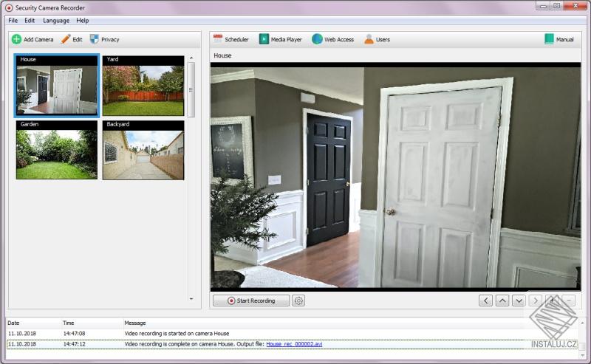Click log panel scrollbar down arrow

point(583,355)
